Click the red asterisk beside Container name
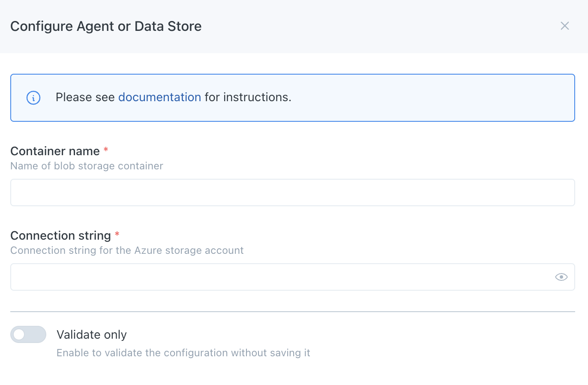 point(106,150)
